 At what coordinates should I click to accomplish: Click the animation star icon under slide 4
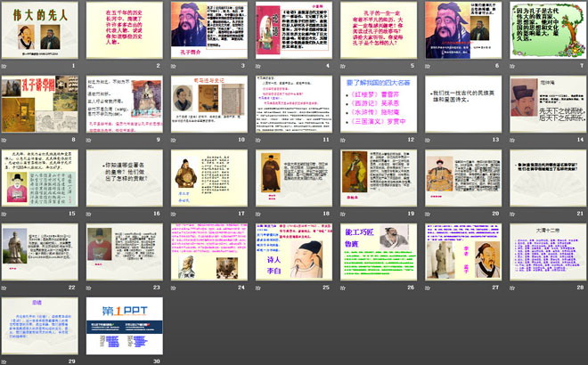click(x=258, y=66)
